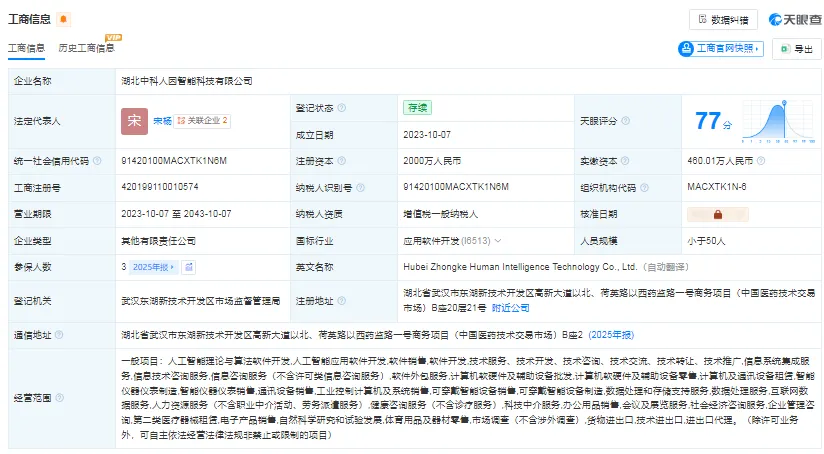The image size is (824, 454).
Task: Click help icon next to 注册资本
Action: tap(342, 161)
